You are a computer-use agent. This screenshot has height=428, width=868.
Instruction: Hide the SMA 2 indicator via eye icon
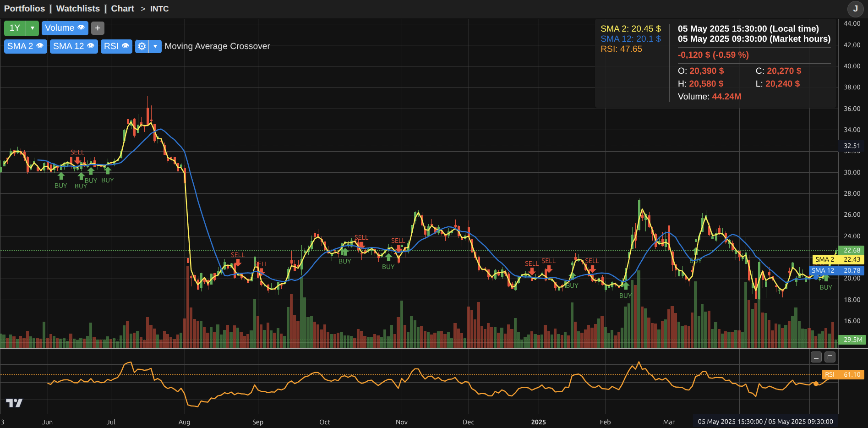[40, 46]
